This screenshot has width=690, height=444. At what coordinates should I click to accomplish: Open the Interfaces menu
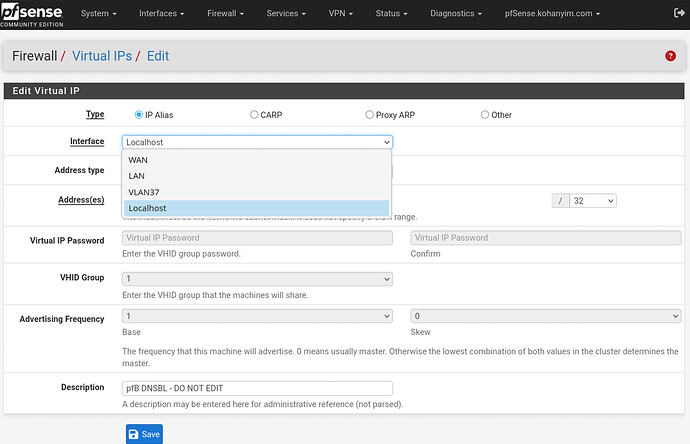[x=161, y=13]
